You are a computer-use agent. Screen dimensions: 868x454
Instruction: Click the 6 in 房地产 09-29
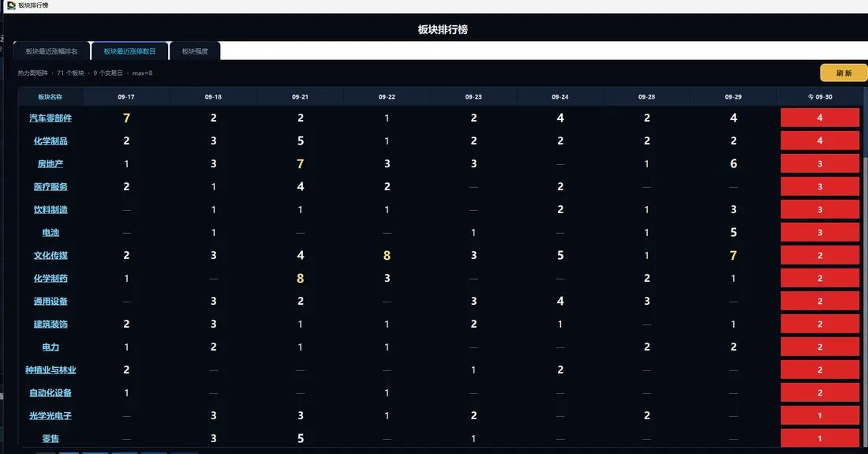[x=734, y=164]
